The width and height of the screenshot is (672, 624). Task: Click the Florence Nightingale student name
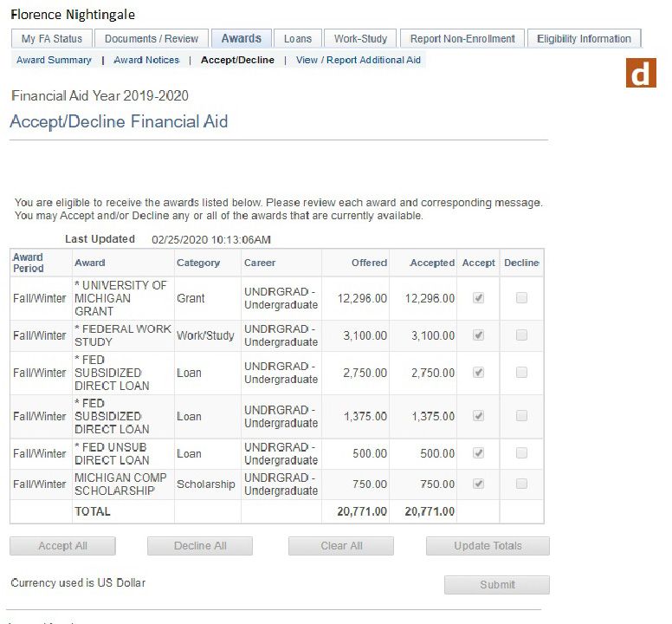pos(73,15)
